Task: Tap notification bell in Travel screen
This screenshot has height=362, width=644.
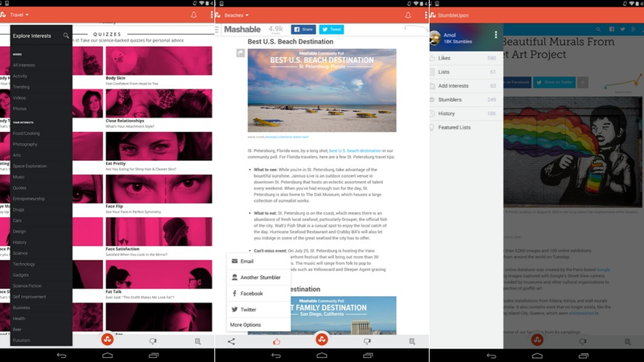Action: point(193,14)
